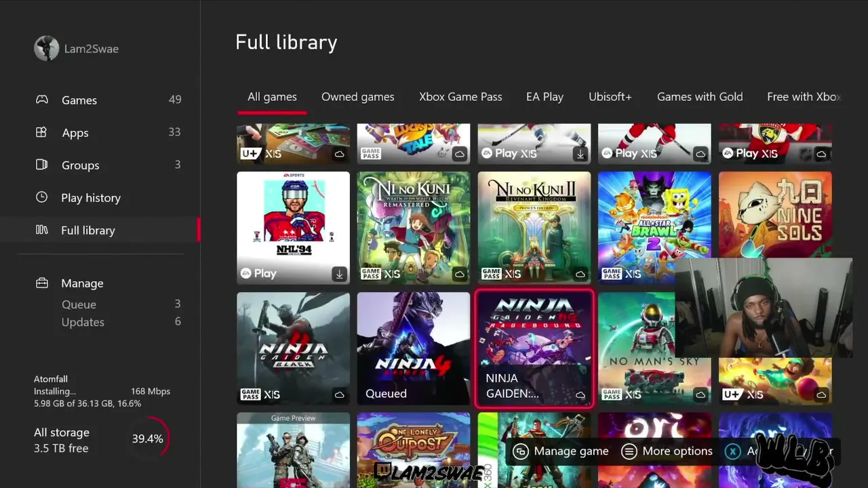Open the Play history clock icon

[x=42, y=197]
